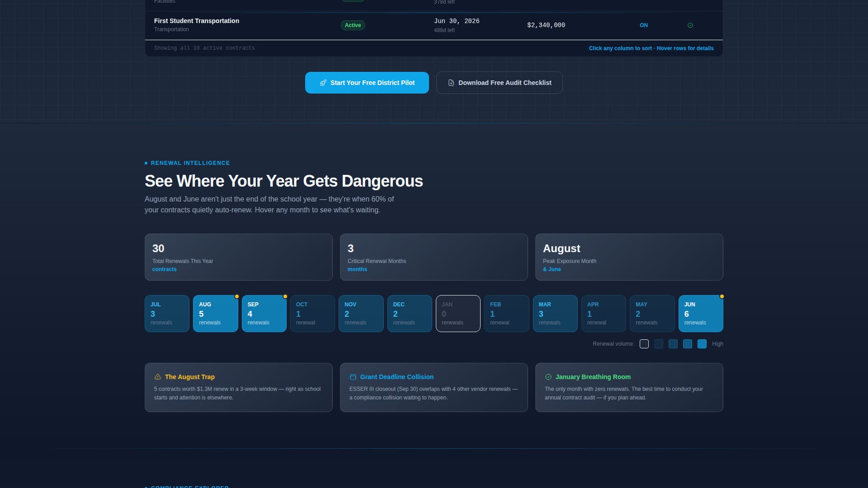The width and height of the screenshot is (868, 488).
Task: Select the OCT month tile with 1 renewal
Action: [312, 314]
